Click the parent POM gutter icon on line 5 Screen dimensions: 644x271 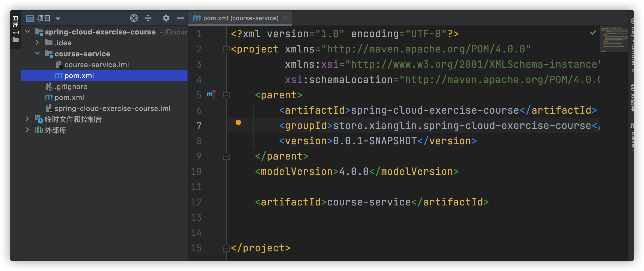(211, 94)
